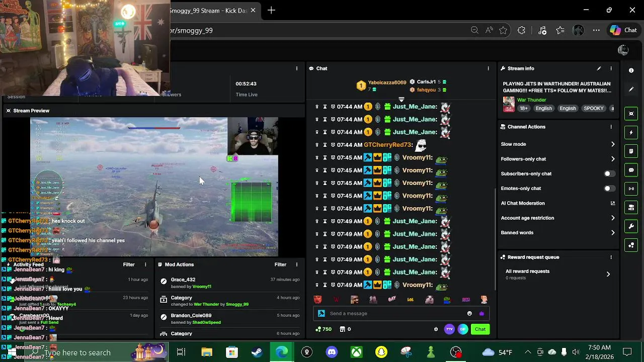Open browser settings and more menu
Image resolution: width=644 pixels, height=362 pixels.
click(596, 30)
